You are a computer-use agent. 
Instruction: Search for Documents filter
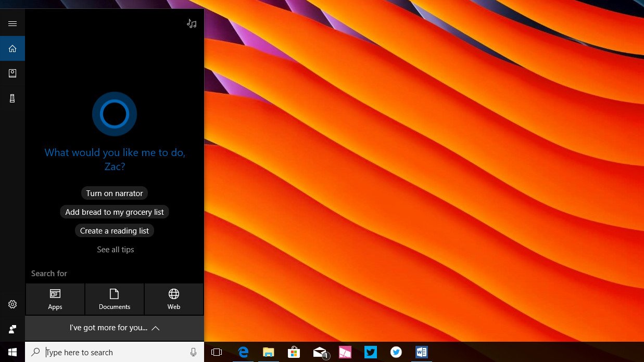coord(115,299)
